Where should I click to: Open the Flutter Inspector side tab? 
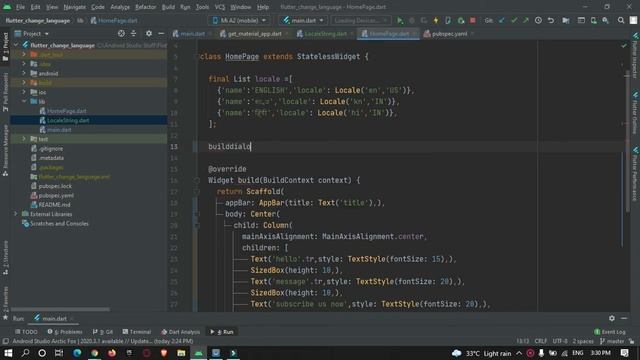point(636,56)
